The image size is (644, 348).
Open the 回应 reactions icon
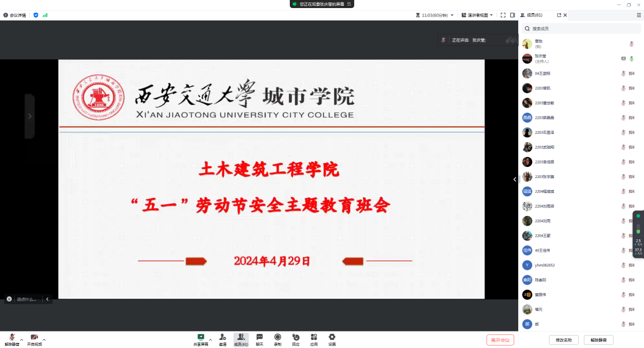(296, 337)
